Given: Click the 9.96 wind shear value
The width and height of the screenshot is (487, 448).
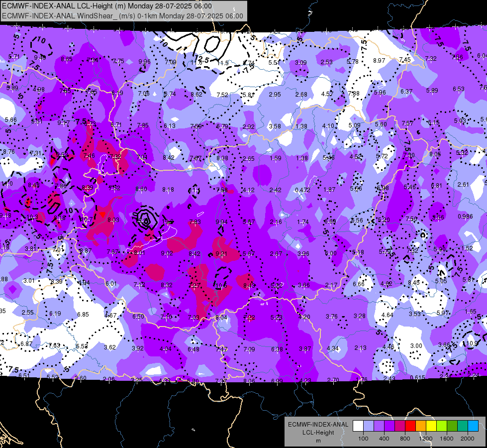Looking at the screenshot, I should [x=144, y=62].
